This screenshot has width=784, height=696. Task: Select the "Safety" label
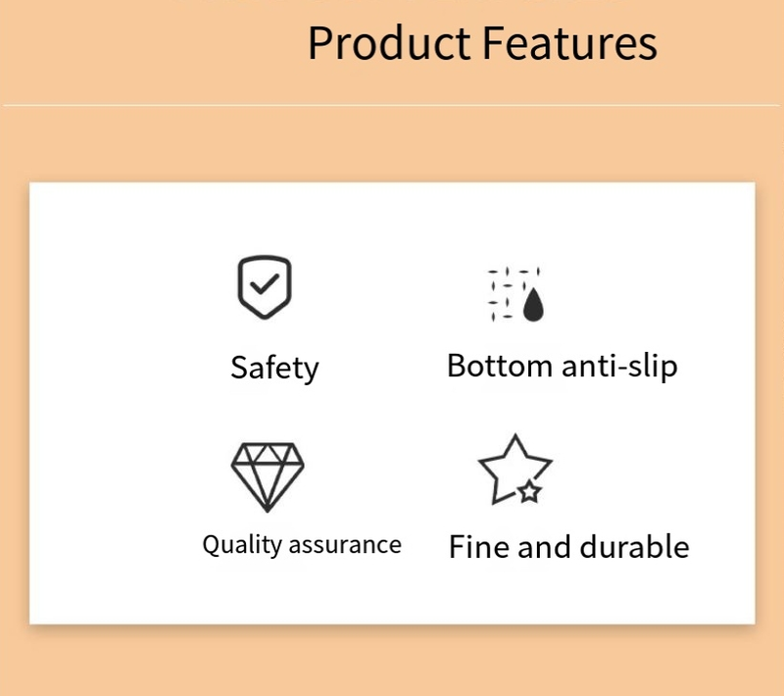(274, 368)
